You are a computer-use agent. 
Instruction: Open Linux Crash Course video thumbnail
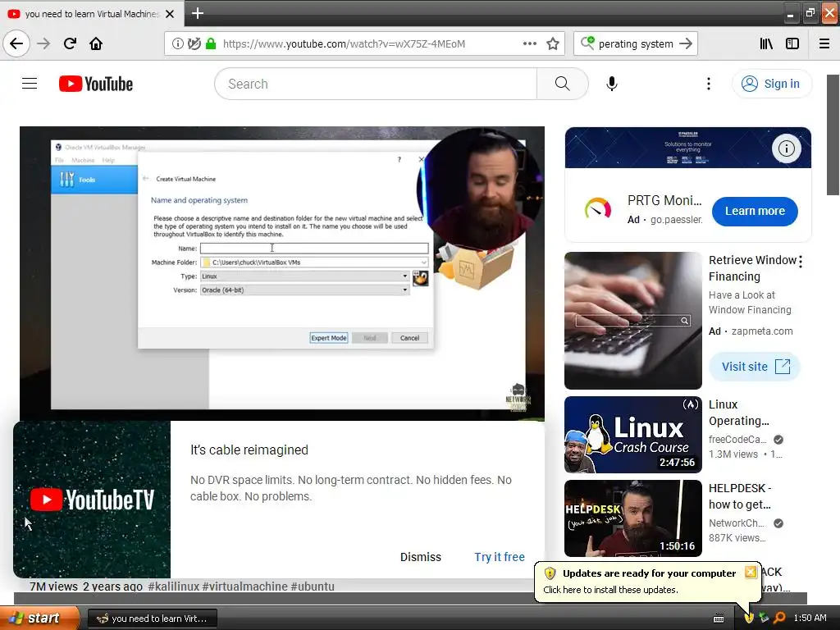(x=633, y=435)
